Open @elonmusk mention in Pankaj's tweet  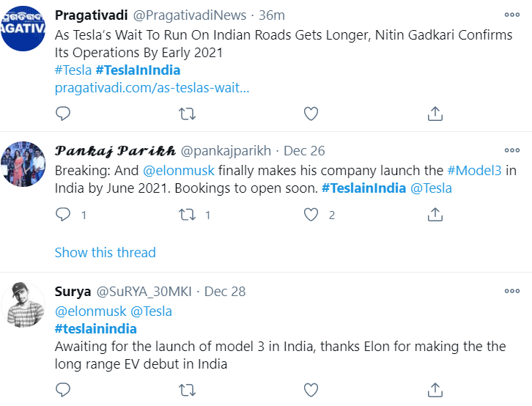point(179,171)
